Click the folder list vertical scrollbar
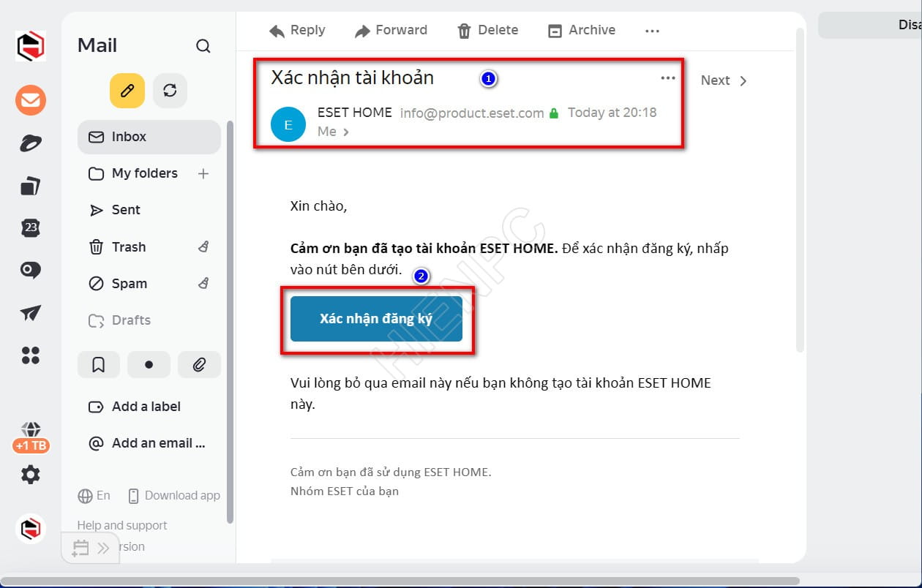The image size is (922, 588). [230, 322]
